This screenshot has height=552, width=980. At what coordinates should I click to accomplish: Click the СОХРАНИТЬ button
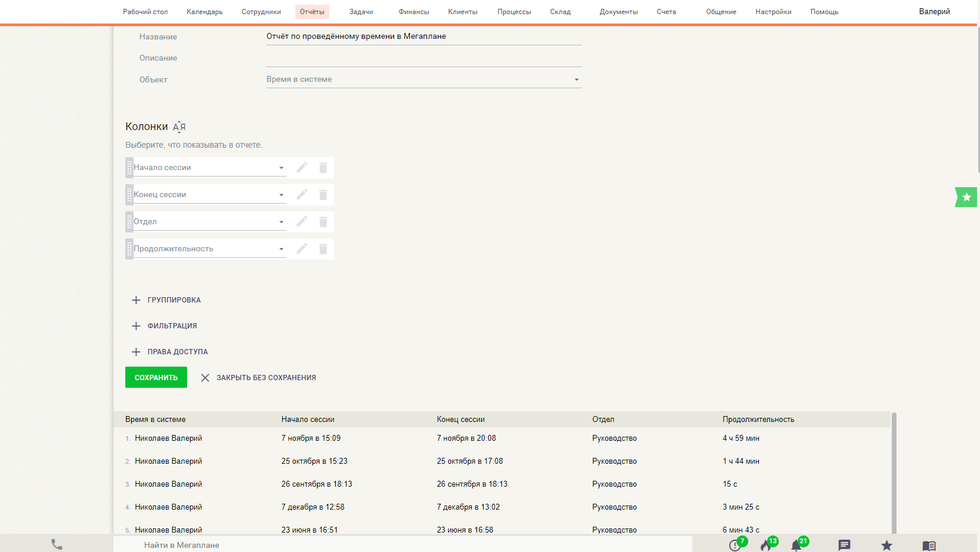tap(156, 377)
